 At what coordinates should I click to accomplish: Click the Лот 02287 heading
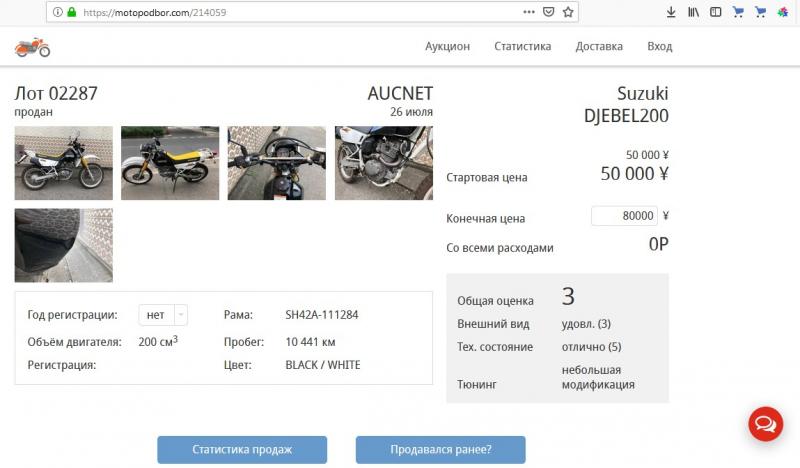tap(56, 93)
